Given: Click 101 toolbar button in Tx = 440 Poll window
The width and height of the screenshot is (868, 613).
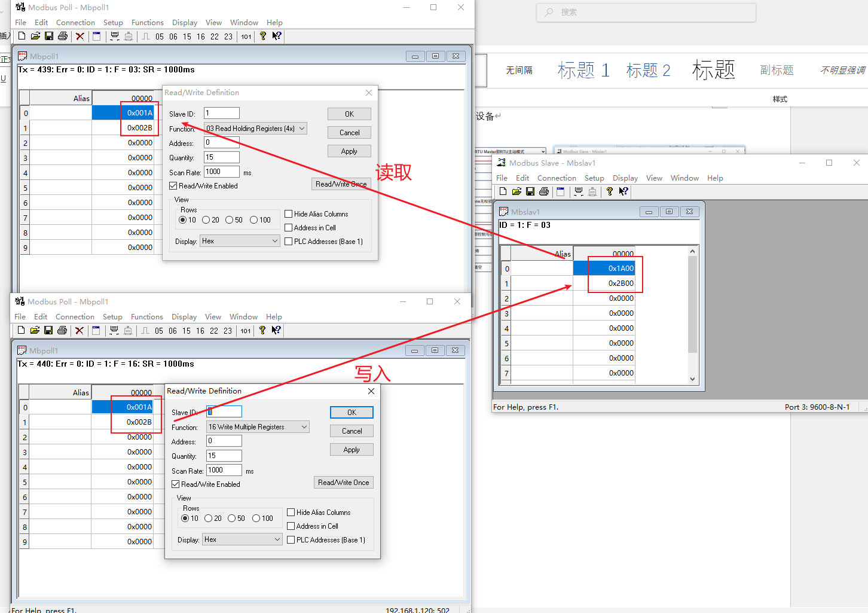Looking at the screenshot, I should point(246,331).
